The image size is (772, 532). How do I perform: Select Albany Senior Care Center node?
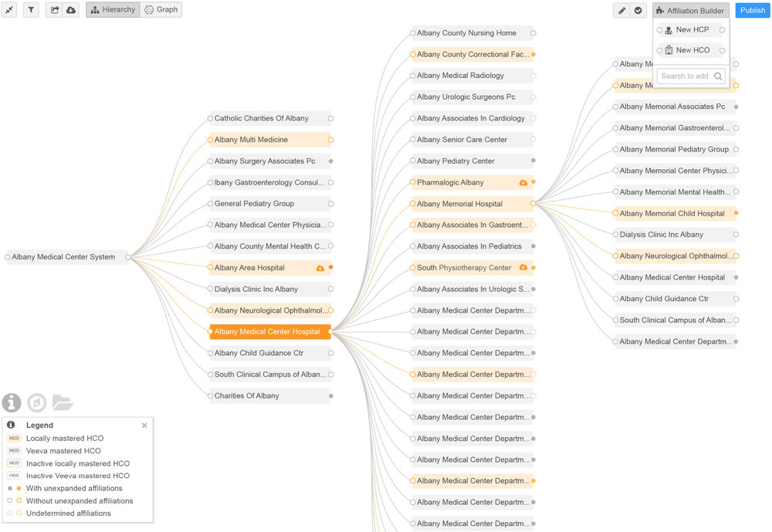(x=473, y=140)
